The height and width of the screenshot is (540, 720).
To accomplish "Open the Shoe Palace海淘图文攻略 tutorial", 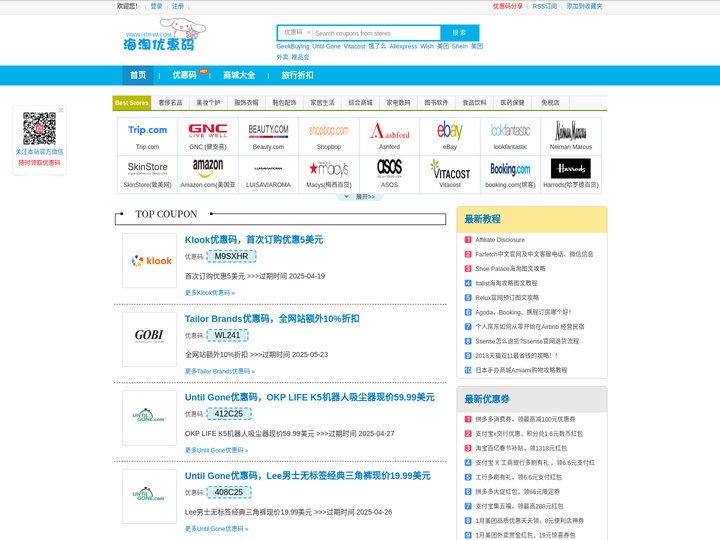I will click(511, 269).
